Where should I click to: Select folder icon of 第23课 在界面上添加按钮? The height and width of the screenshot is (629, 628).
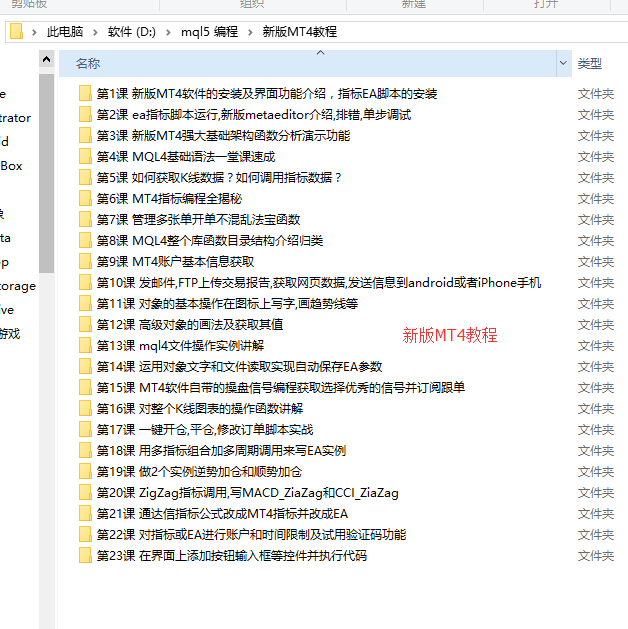coord(85,555)
